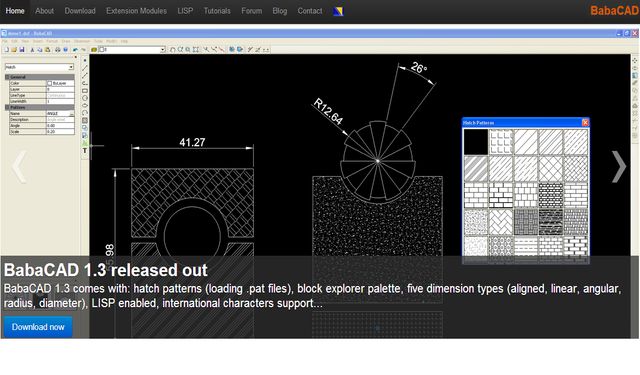Click the Scale value field 0.20
Viewport: 640px width, 375px height.
pos(60,131)
